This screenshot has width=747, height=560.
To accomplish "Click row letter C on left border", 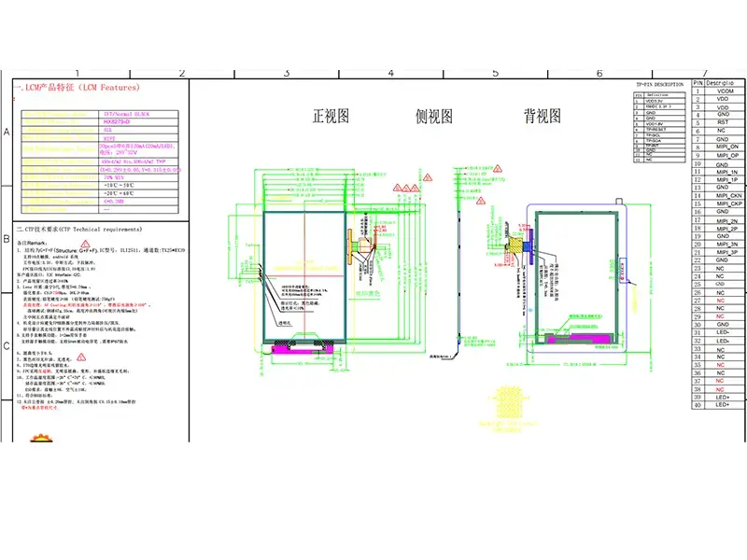I will click(x=7, y=346).
